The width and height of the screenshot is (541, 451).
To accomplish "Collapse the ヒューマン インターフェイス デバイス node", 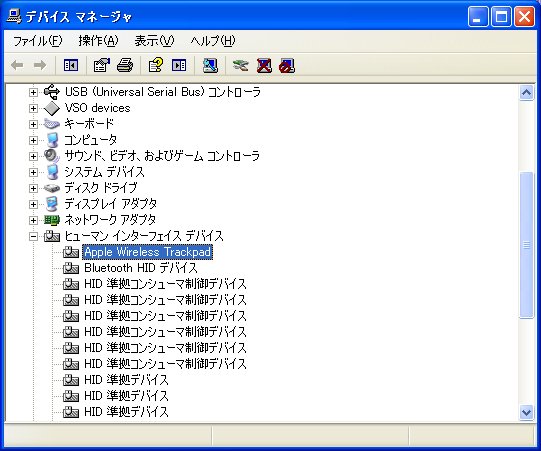I will tap(33, 236).
